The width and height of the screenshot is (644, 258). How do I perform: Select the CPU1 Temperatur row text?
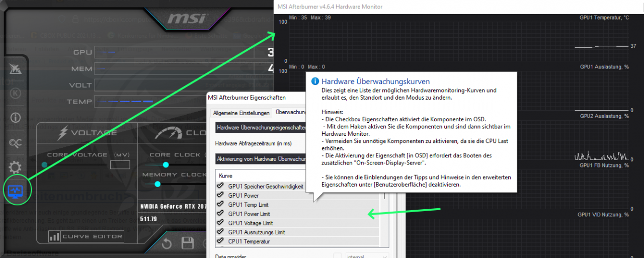coord(249,241)
